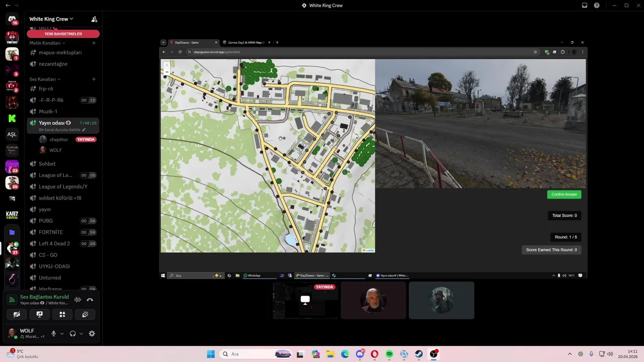Viewport: 644px width, 362px height.
Task: Join the Muzik-1 voice channel
Action: (63, 111)
